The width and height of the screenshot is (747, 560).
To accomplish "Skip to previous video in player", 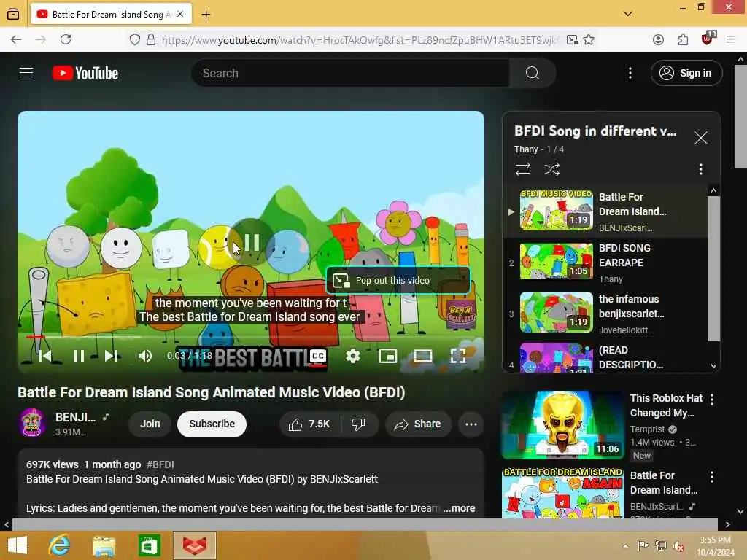I will [x=45, y=356].
